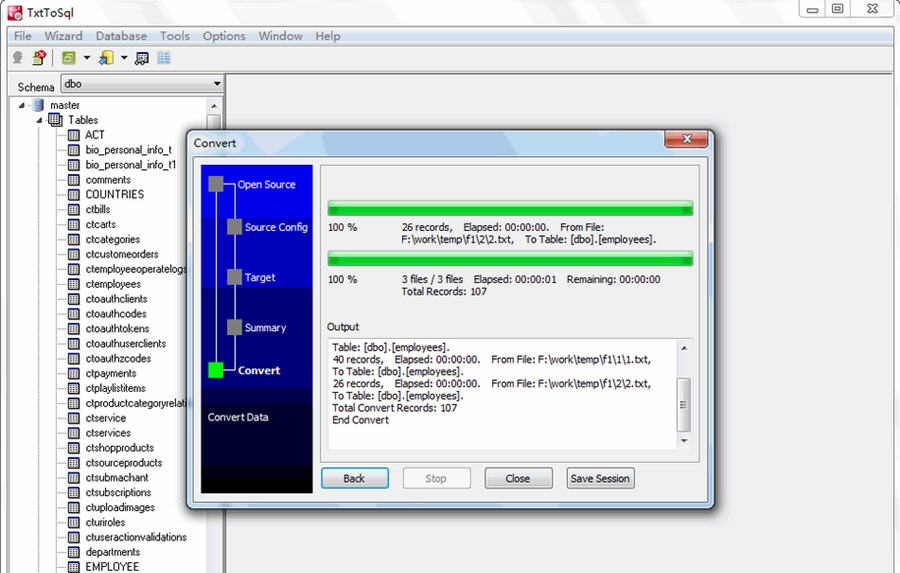Collapse the Tables tree node
This screenshot has height=573, width=900.
coord(40,120)
